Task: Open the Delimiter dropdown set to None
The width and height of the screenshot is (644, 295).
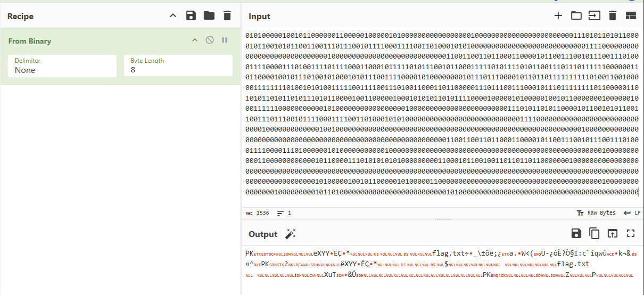Action: 62,66
